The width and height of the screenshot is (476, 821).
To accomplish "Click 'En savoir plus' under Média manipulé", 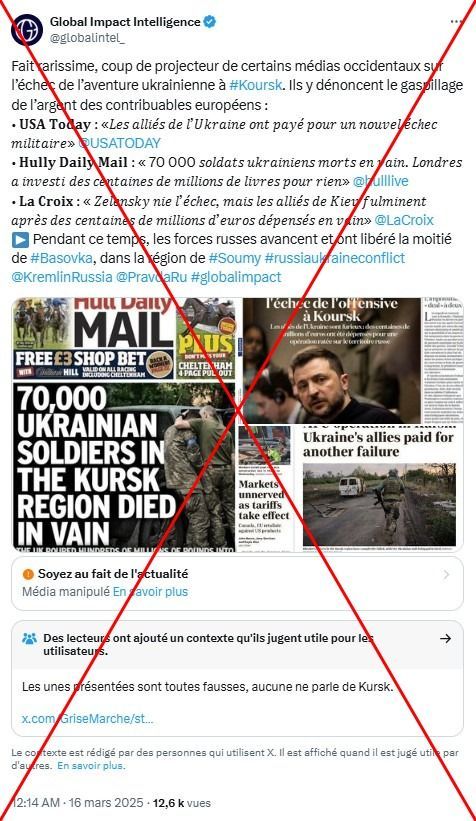I will (150, 592).
